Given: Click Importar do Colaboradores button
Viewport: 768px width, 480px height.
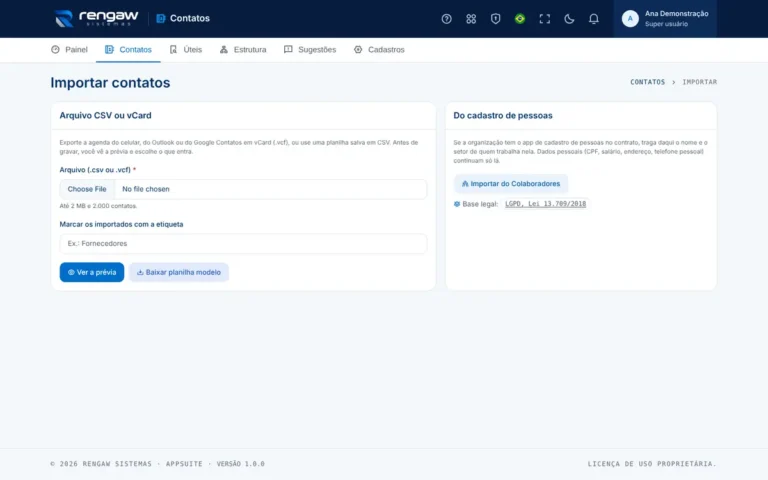Looking at the screenshot, I should coord(511,184).
